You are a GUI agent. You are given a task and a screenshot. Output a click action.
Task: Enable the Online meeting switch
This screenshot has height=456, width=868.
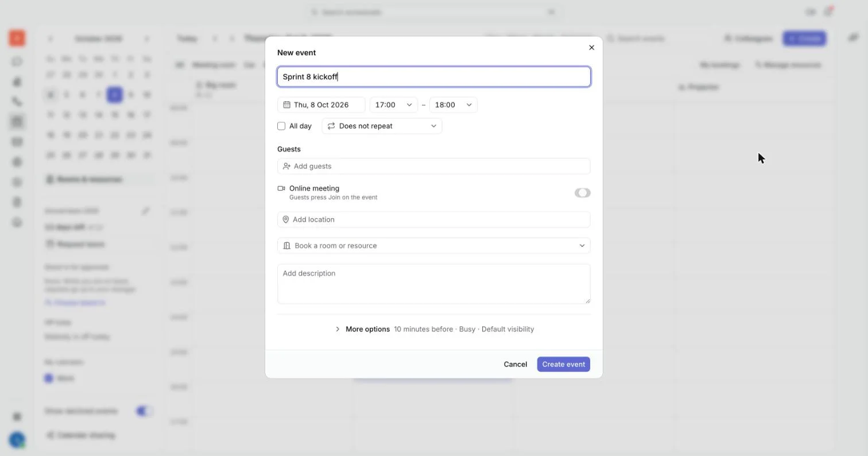(x=582, y=193)
